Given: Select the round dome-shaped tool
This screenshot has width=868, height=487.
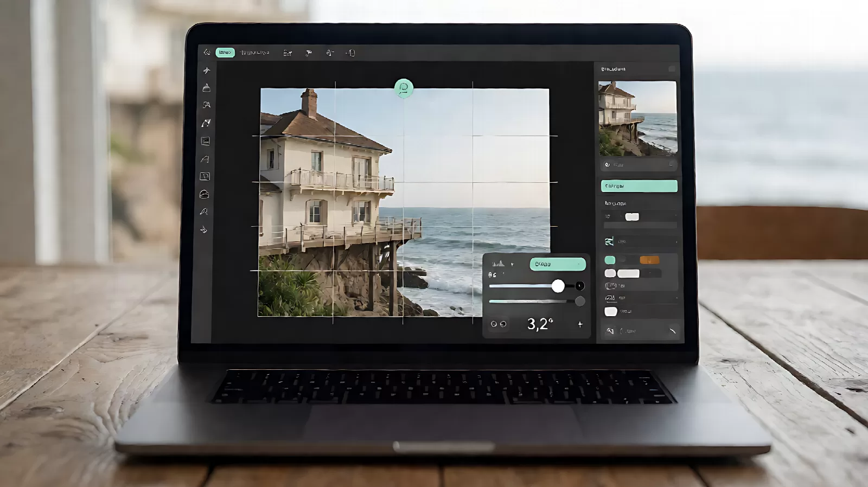Looking at the screenshot, I should pos(204,194).
